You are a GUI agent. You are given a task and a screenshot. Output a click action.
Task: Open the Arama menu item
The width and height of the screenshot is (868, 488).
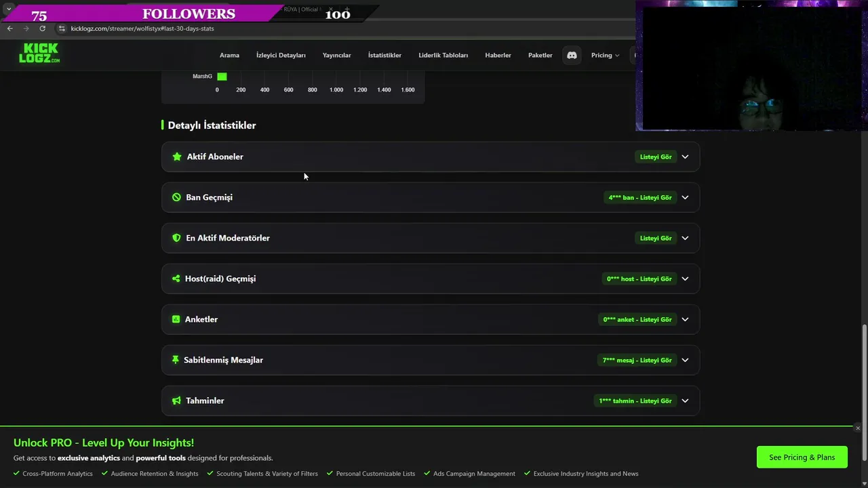[229, 55]
